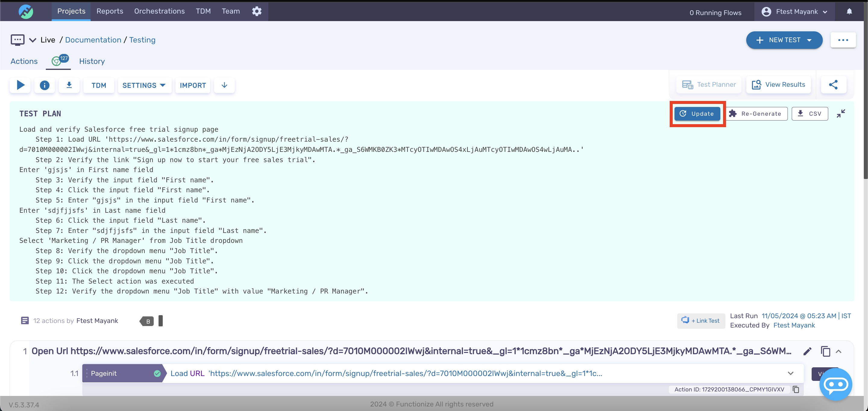
Task: Open test info via the blue info icon
Action: (45, 85)
